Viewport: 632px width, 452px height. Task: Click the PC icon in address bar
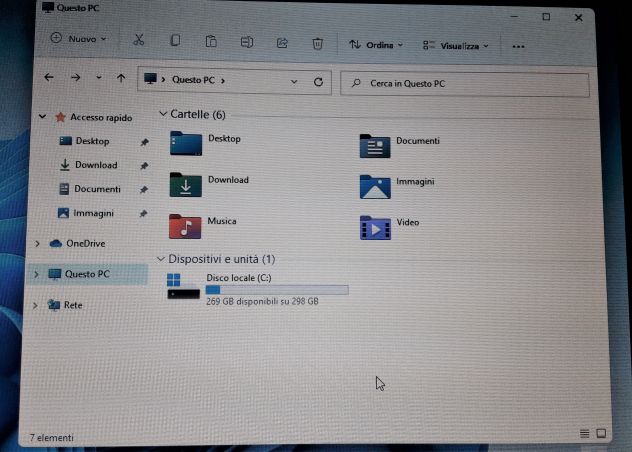(x=150, y=78)
